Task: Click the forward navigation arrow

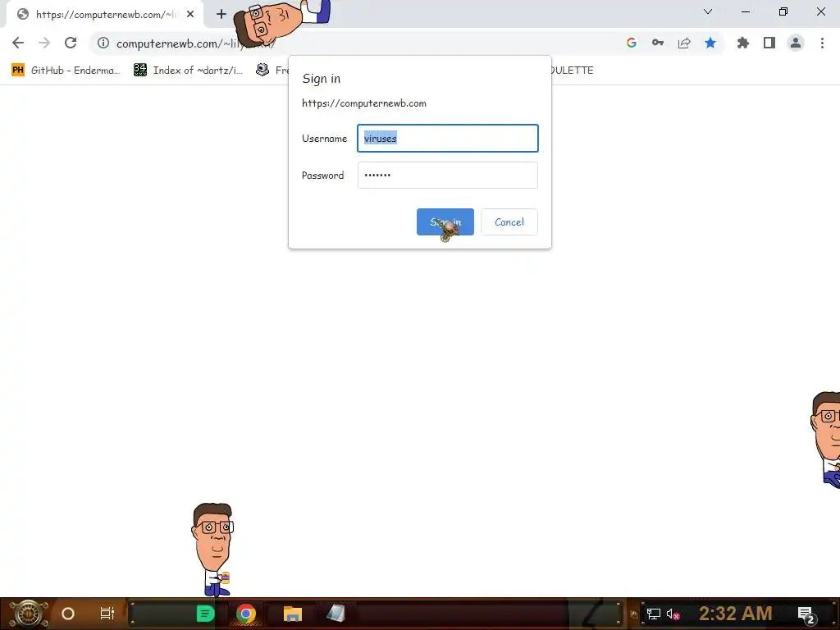Action: coord(44,43)
